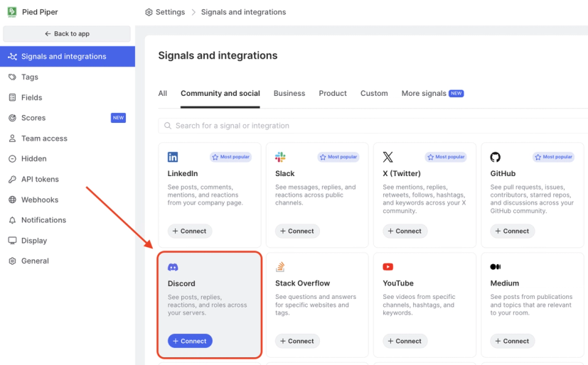Connect the GitHub integration
588x365 pixels.
(x=512, y=231)
